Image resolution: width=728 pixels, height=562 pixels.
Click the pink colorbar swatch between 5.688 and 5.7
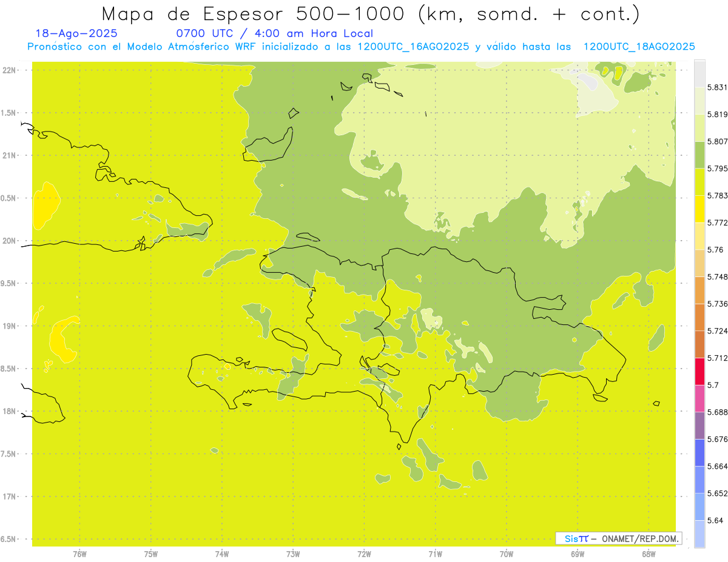point(699,398)
